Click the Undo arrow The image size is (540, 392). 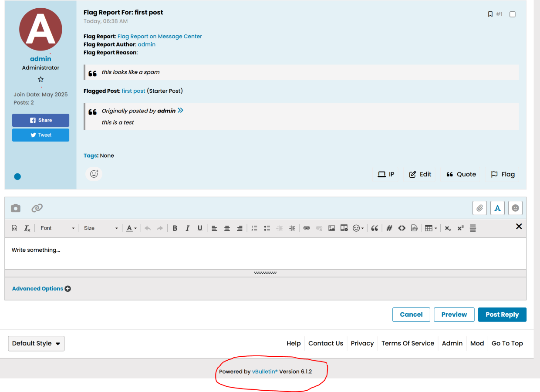[x=148, y=228]
